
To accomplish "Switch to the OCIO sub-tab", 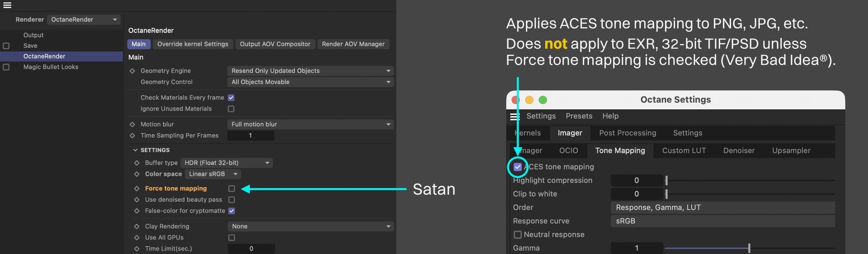I will [x=569, y=151].
